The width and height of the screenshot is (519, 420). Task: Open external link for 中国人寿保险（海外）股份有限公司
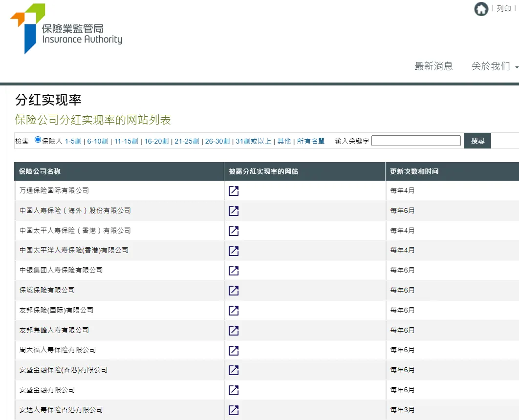point(234,211)
